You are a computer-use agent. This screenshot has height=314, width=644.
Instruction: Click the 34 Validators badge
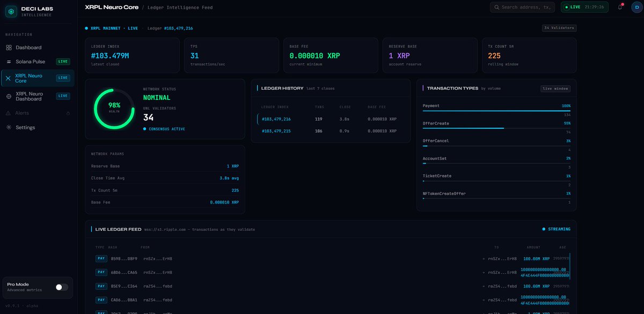559,28
